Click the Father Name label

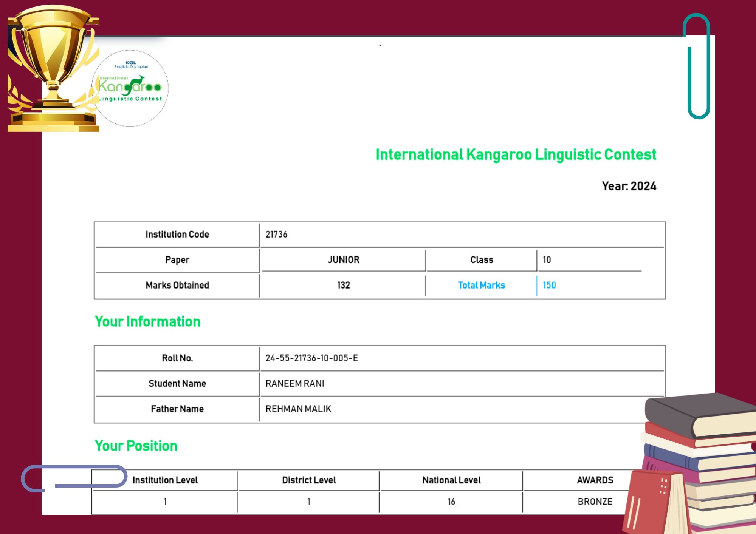pyautogui.click(x=177, y=409)
